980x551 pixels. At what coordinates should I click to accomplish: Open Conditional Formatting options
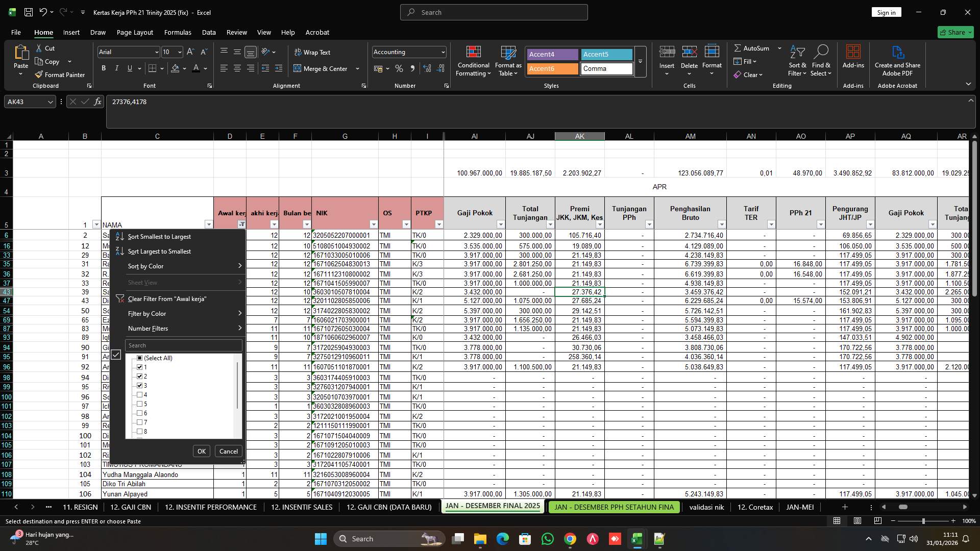pyautogui.click(x=473, y=61)
